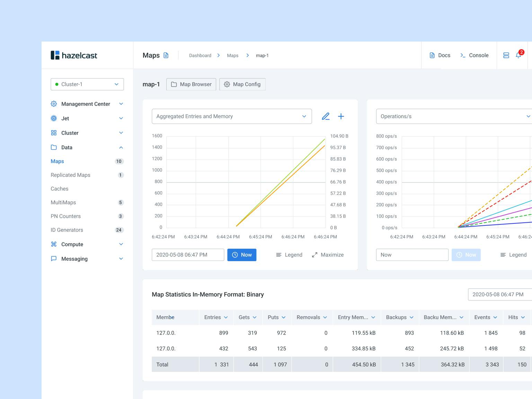The image size is (532, 399).
Task: Click the Map Browser button
Action: coord(191,85)
